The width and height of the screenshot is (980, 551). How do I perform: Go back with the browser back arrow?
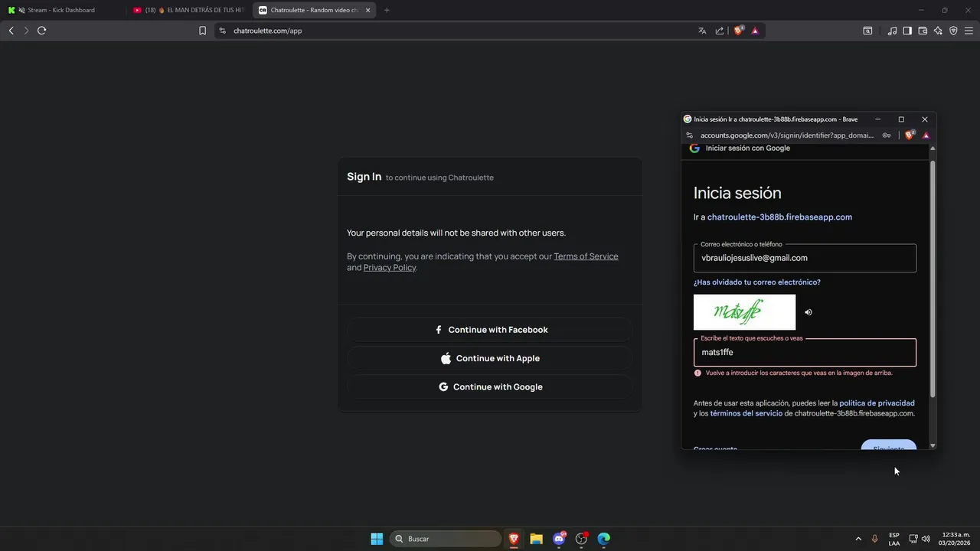click(11, 31)
